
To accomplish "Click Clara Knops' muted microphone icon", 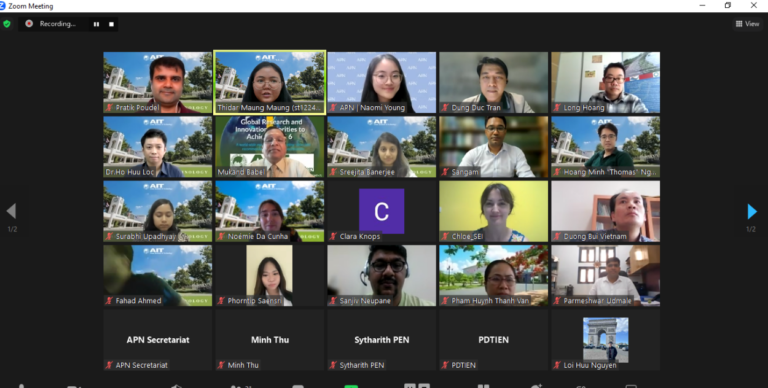I will point(333,237).
